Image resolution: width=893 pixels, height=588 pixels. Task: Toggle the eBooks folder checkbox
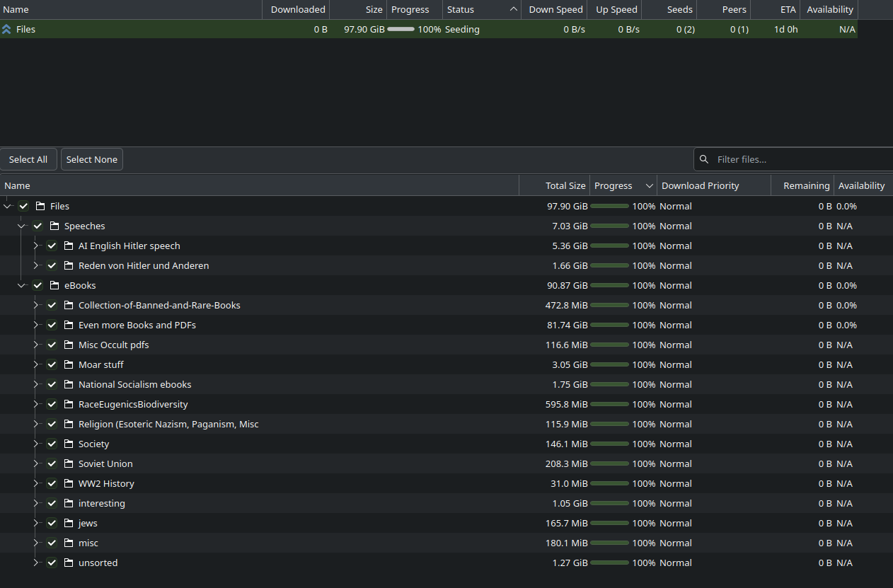pyautogui.click(x=38, y=285)
